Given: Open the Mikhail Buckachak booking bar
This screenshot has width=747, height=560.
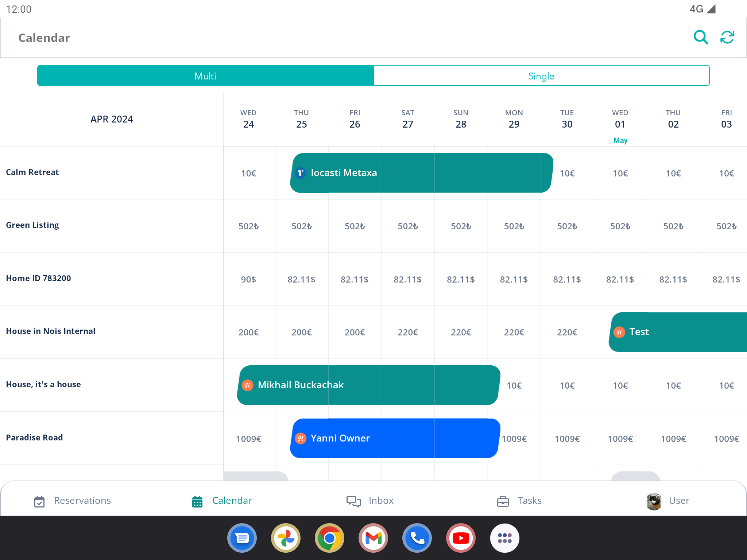Looking at the screenshot, I should coord(368,385).
